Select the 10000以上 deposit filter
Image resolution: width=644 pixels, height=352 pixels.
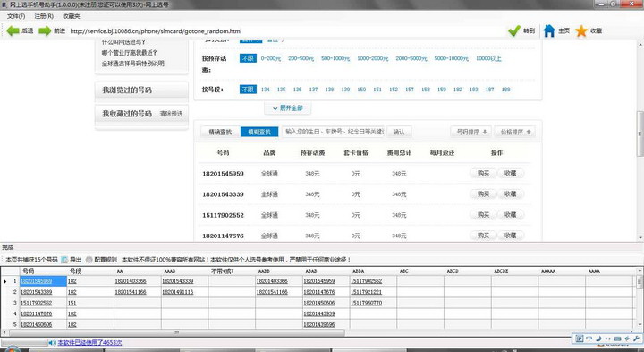click(x=488, y=58)
